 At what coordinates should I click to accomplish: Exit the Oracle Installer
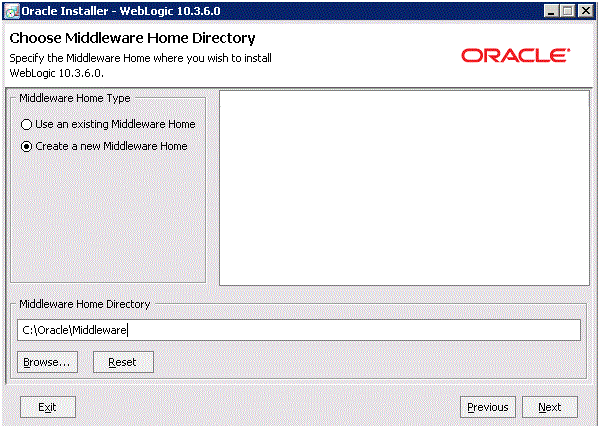(x=48, y=407)
